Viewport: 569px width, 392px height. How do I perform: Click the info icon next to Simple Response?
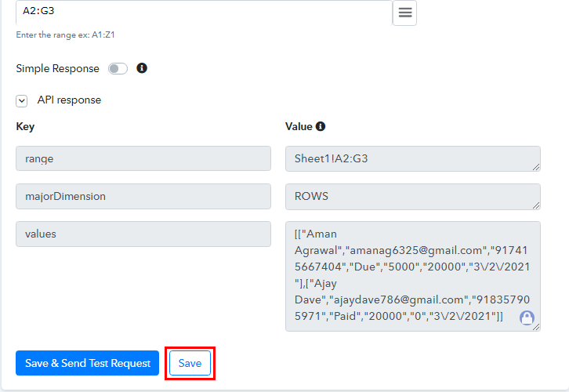click(x=142, y=68)
